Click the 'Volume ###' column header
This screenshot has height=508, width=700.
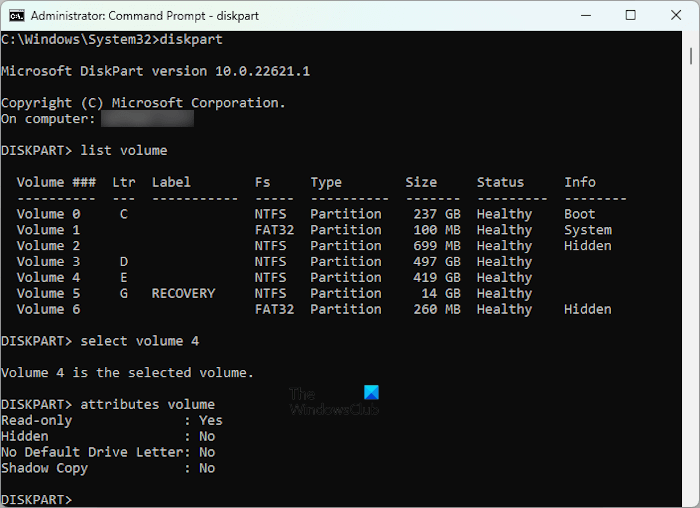click(56, 182)
